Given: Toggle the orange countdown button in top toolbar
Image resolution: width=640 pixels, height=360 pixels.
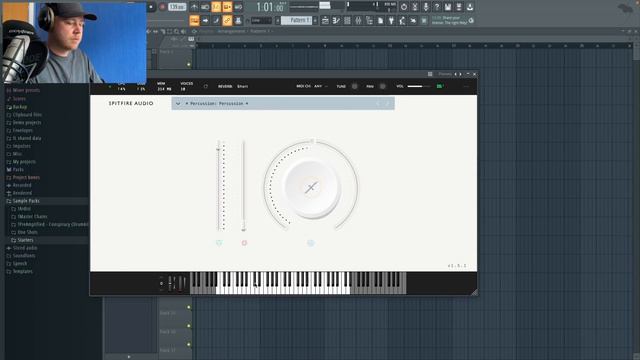Looking at the screenshot, I should pos(216,7).
